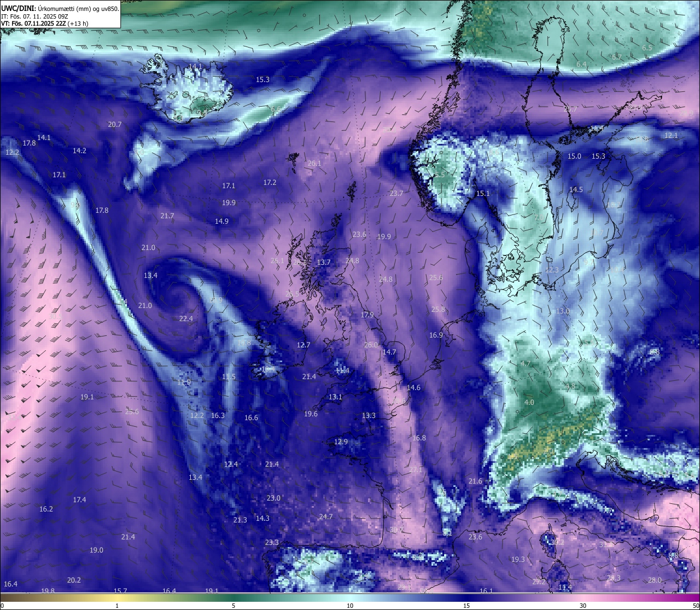Click the 14.5 map value
Viewport: 700px width, 610px height.
[x=576, y=190]
